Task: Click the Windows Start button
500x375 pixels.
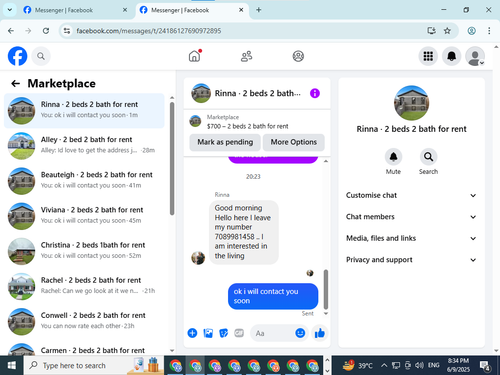Action: coord(11,366)
